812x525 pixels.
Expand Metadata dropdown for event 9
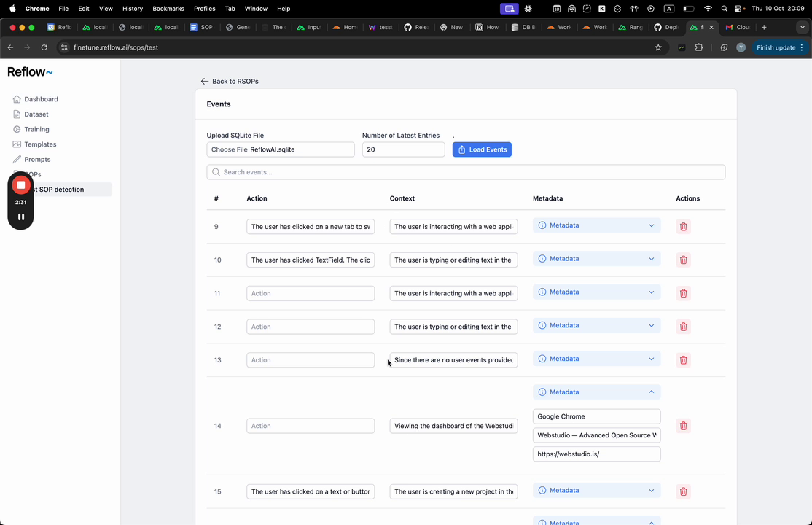[x=596, y=226]
